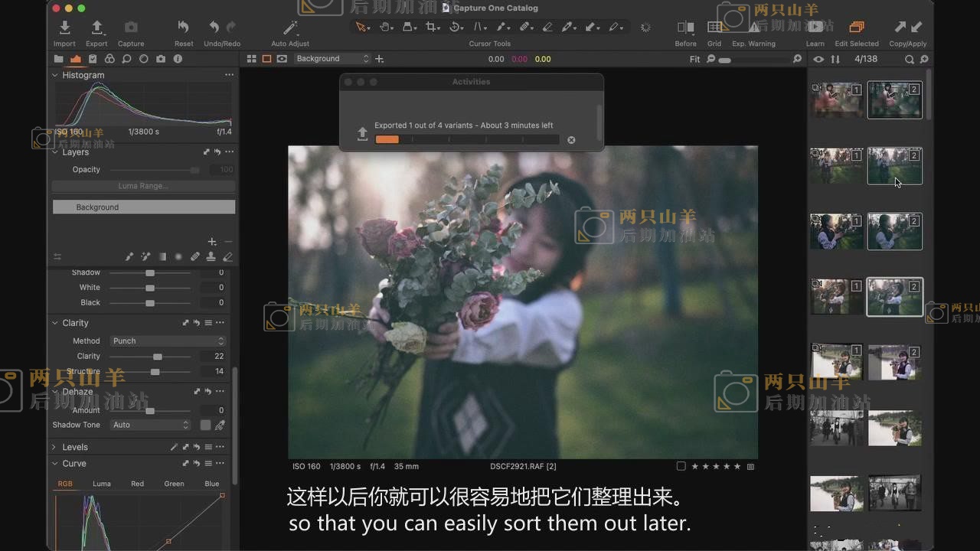Click the Auto Adjust magic wand
This screenshot has height=551, width=980.
point(290,28)
